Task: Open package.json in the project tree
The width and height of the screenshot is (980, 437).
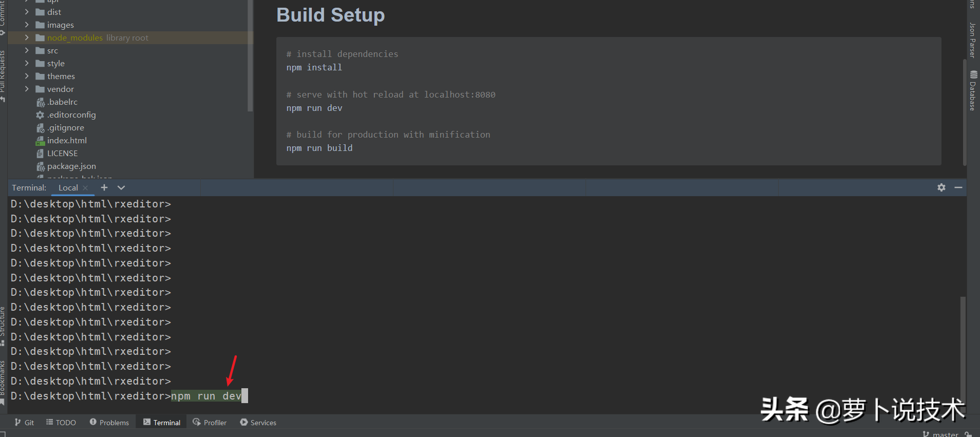Action: [71, 166]
